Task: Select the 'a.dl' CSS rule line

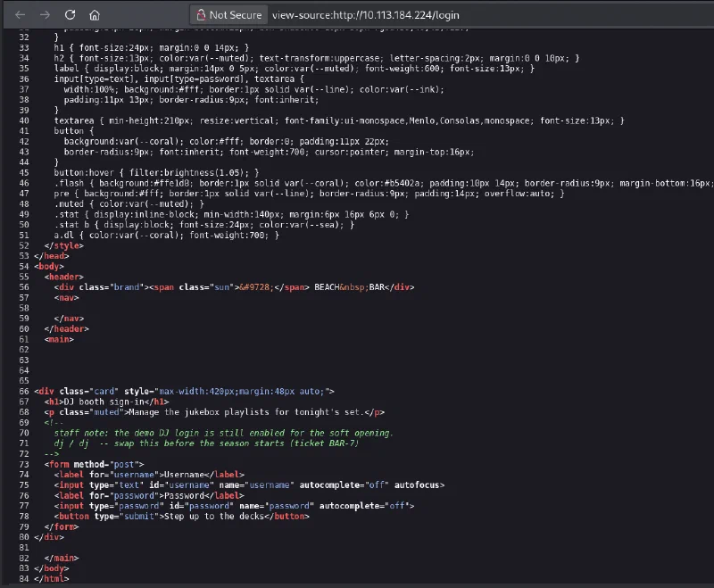Action: 166,236
